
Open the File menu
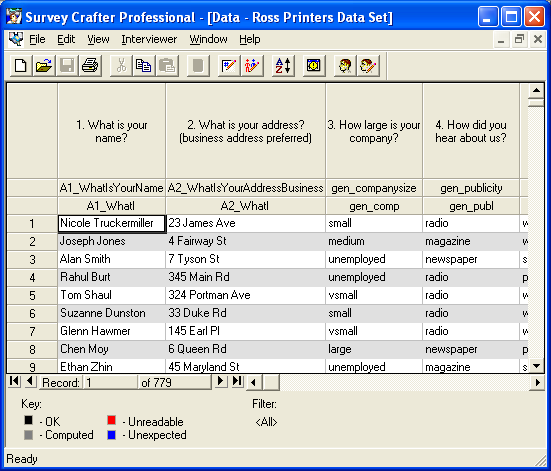(37, 39)
